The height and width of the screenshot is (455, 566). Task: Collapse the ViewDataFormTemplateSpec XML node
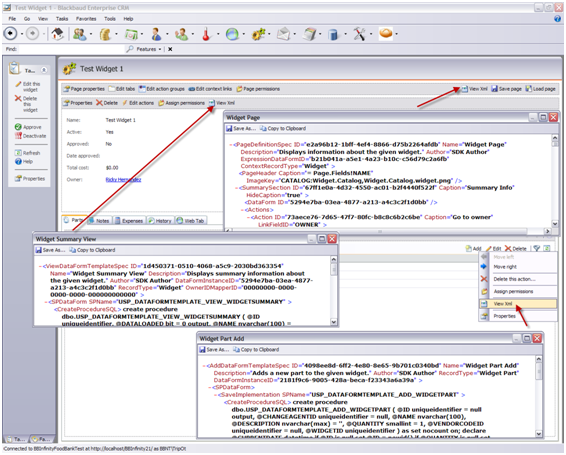(40, 266)
